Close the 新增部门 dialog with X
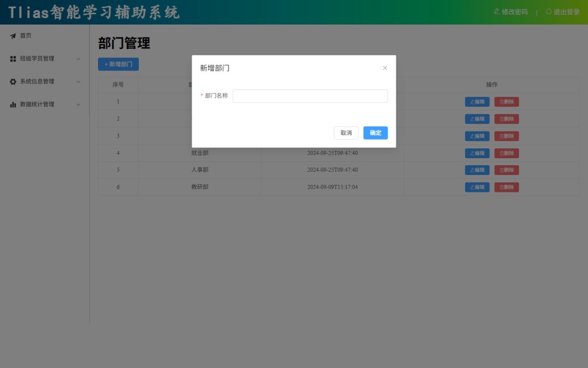 tap(385, 68)
